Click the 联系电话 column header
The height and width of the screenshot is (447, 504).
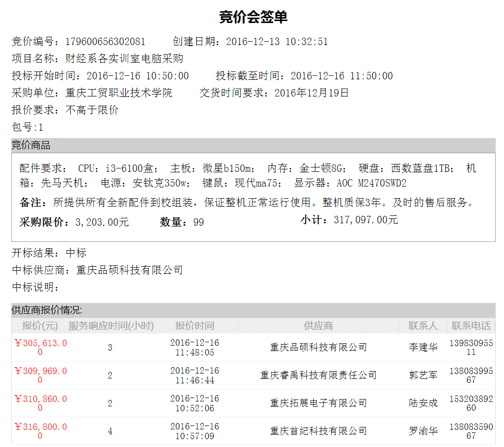[x=471, y=326]
